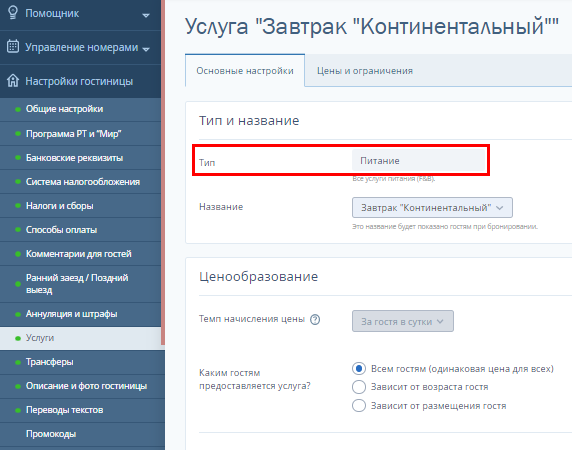572x450 pixels.
Task: Click the sidebar vertical scrollbar
Action: (x=163, y=172)
